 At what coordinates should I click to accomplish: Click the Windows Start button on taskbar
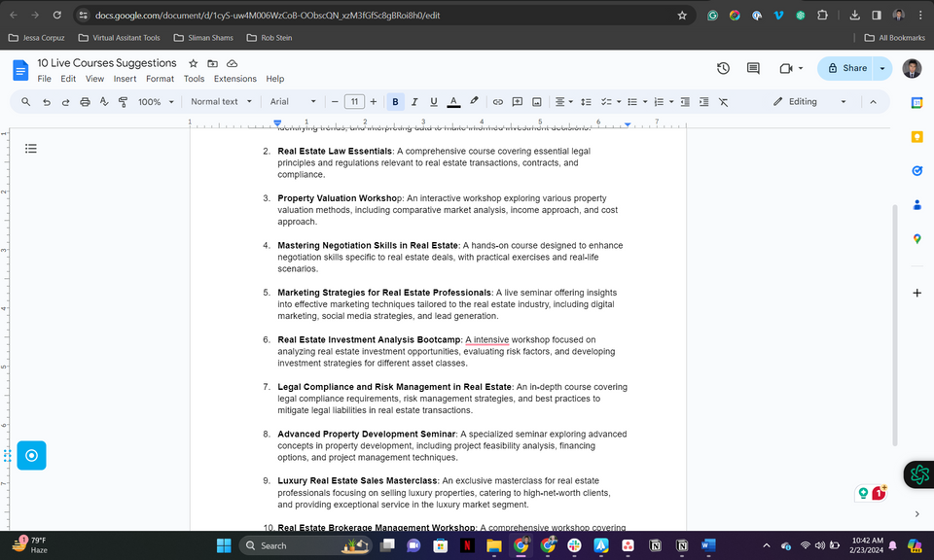coord(224,545)
